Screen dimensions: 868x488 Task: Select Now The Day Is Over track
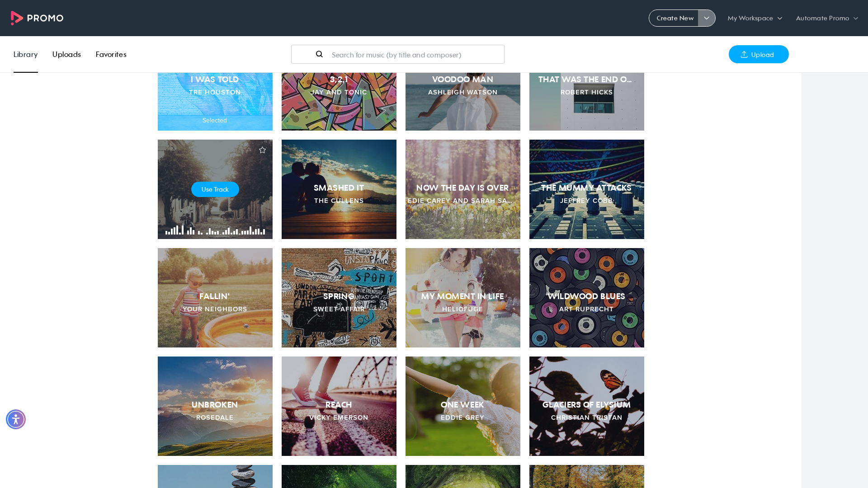[463, 189]
